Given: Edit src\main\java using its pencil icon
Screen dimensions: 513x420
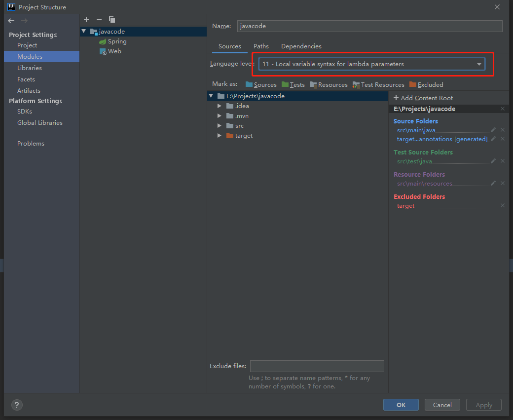Looking at the screenshot, I should (x=492, y=130).
